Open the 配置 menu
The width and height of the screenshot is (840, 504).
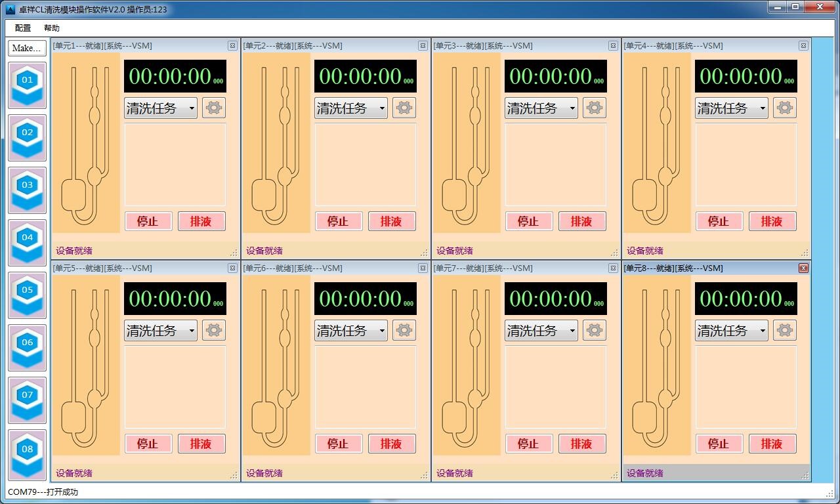point(23,28)
